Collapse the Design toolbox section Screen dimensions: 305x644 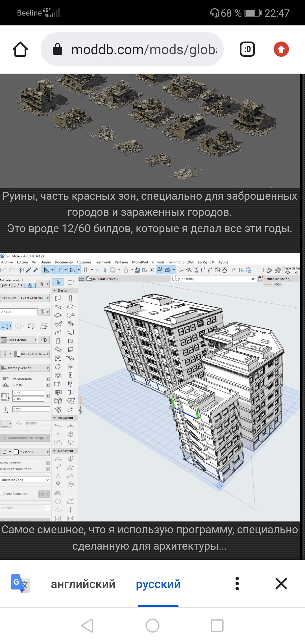(x=55, y=290)
